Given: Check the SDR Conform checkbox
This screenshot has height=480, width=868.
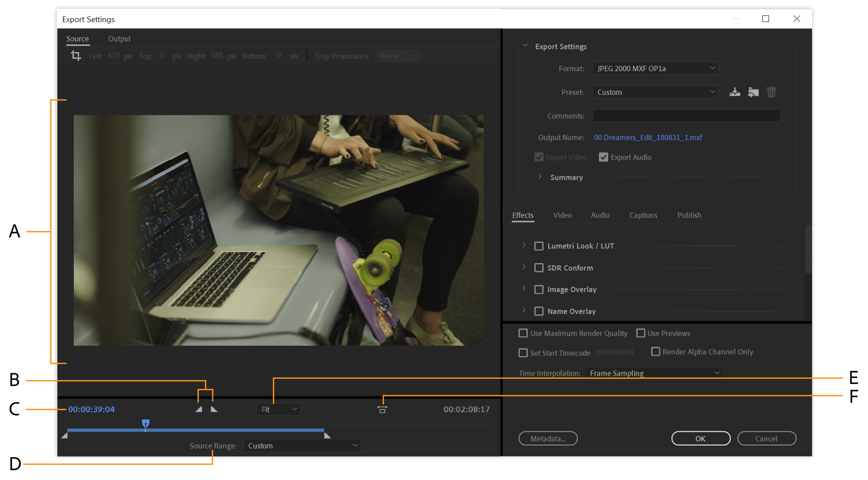Looking at the screenshot, I should coord(539,267).
